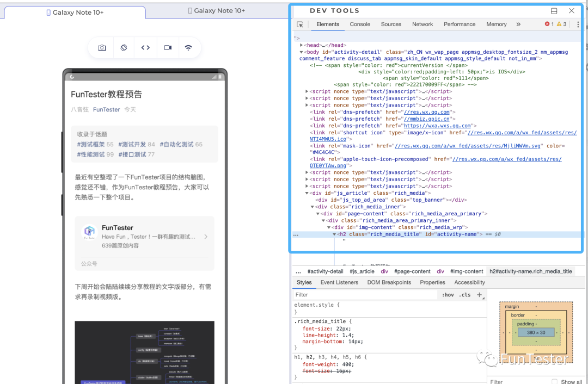Close the Dev Tools panel
This screenshot has height=384, width=588.
[572, 11]
